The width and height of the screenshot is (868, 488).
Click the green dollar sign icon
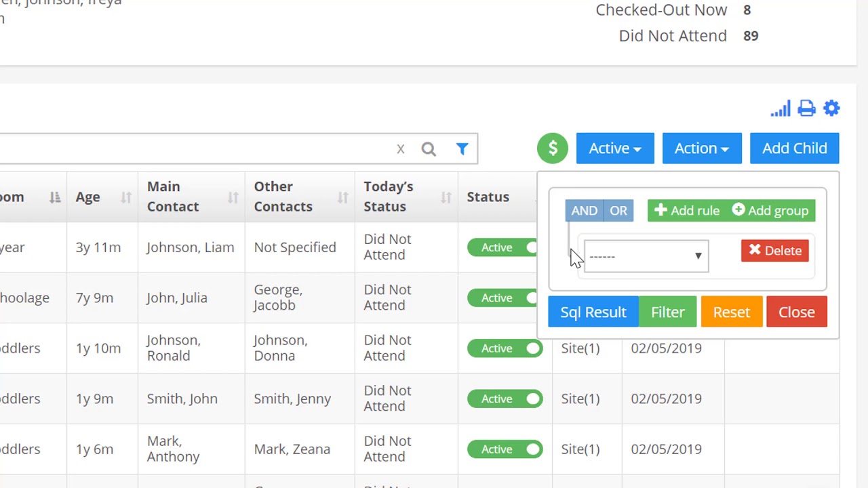(x=553, y=148)
